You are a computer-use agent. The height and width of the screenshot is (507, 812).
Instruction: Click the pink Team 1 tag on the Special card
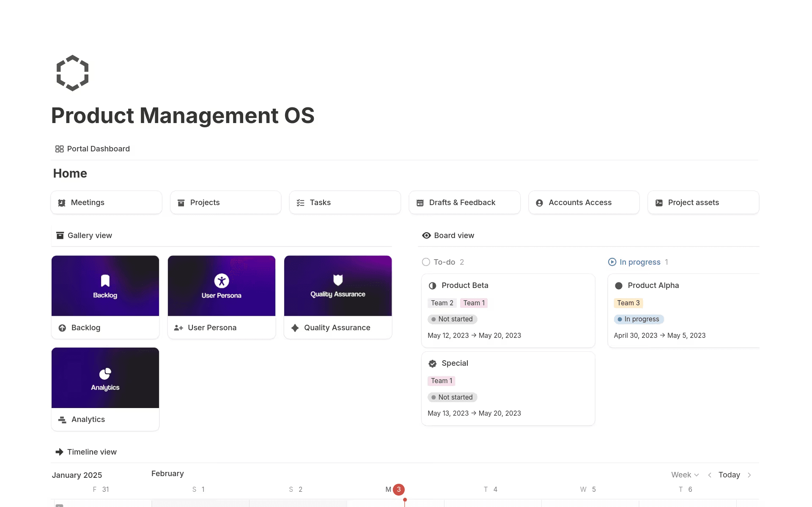pos(441,381)
